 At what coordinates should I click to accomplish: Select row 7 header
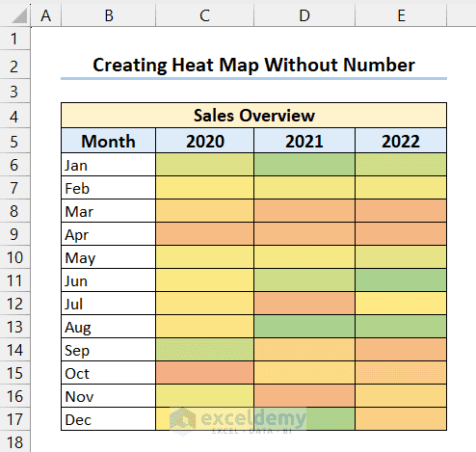point(14,188)
